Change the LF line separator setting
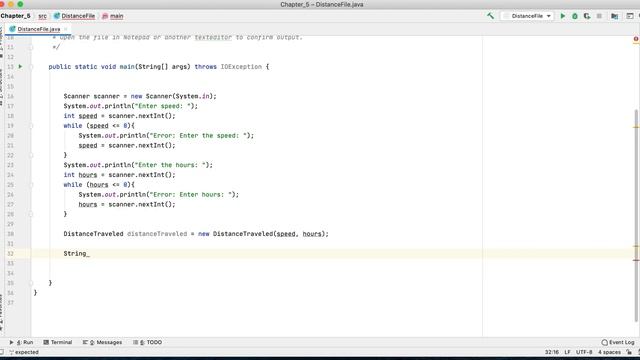Viewport: 640px width, 360px height. tap(567, 352)
